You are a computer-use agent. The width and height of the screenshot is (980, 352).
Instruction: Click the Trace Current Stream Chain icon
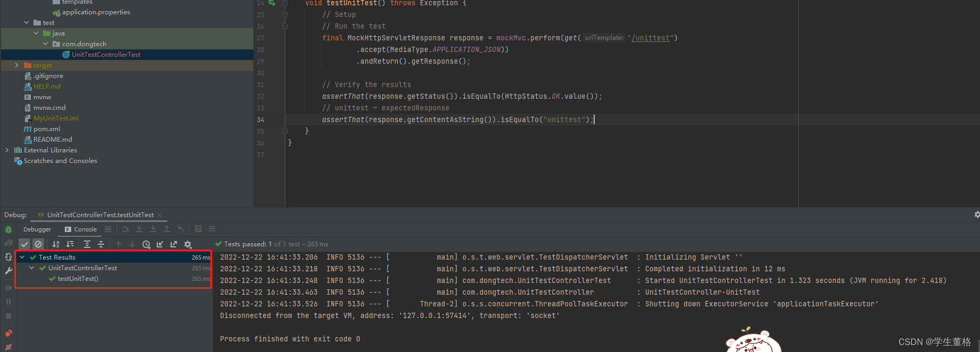pos(212,229)
